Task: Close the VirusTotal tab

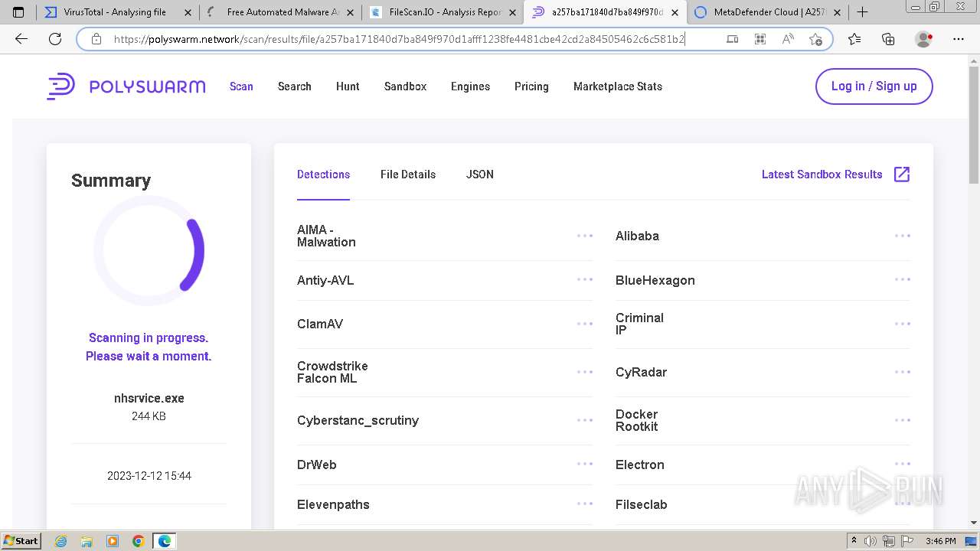Action: pos(188,12)
